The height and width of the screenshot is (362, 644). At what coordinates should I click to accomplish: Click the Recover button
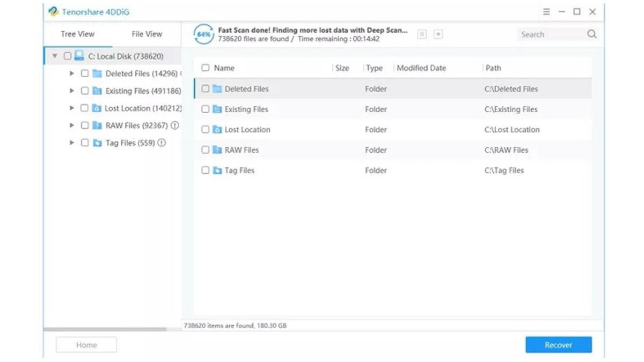tap(558, 345)
